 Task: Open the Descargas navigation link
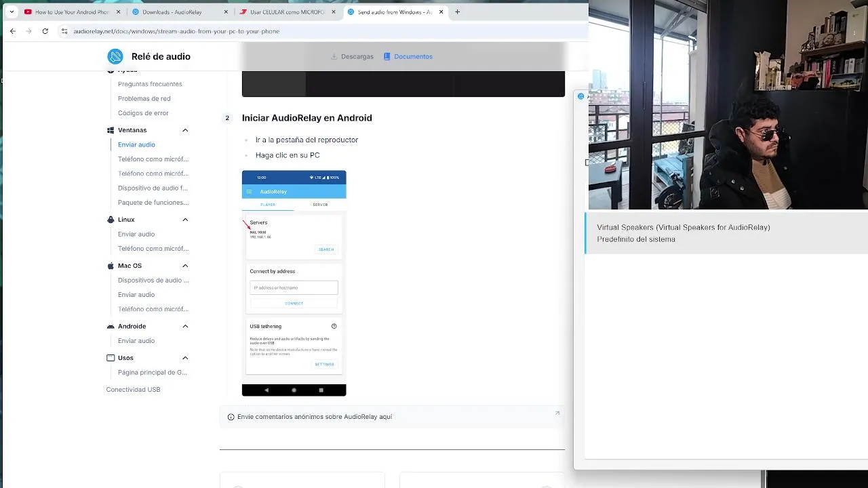[352, 57]
